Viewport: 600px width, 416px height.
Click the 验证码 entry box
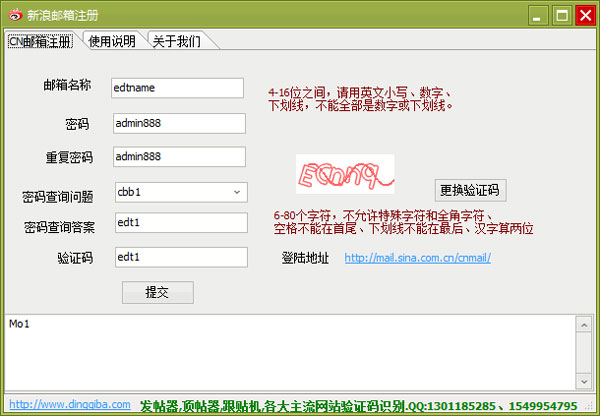click(178, 257)
